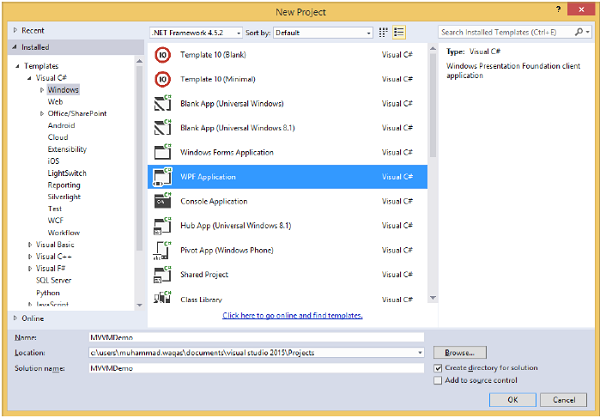Select the Shared Project icon

161,274
